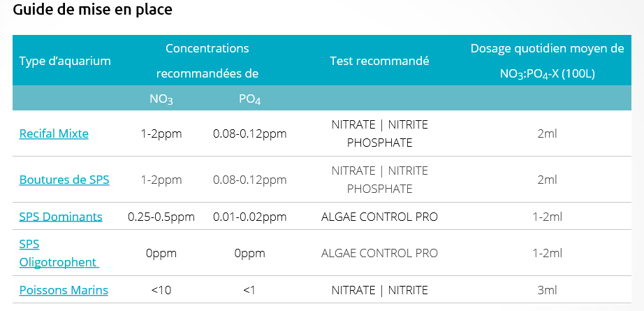Viewport: 644px width, 311px height.
Task: Follow the SPS Dominants link
Action: [61, 217]
